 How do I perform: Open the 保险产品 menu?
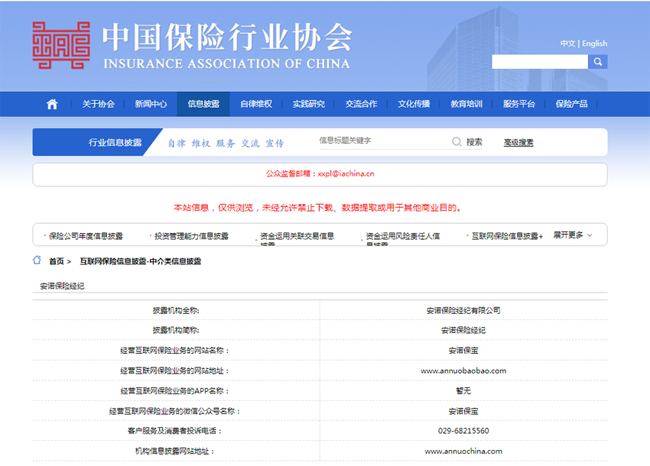pyautogui.click(x=572, y=104)
